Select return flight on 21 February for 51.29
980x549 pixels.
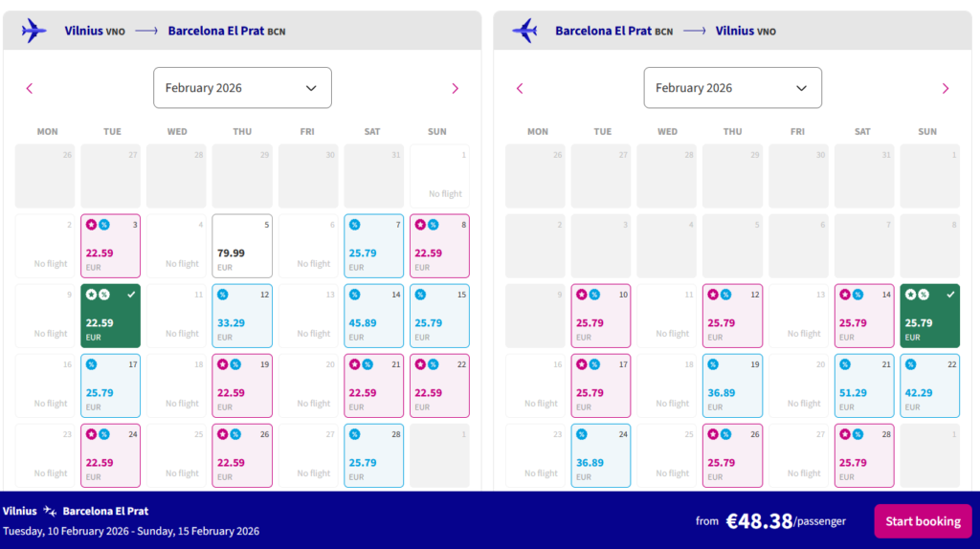(x=863, y=385)
